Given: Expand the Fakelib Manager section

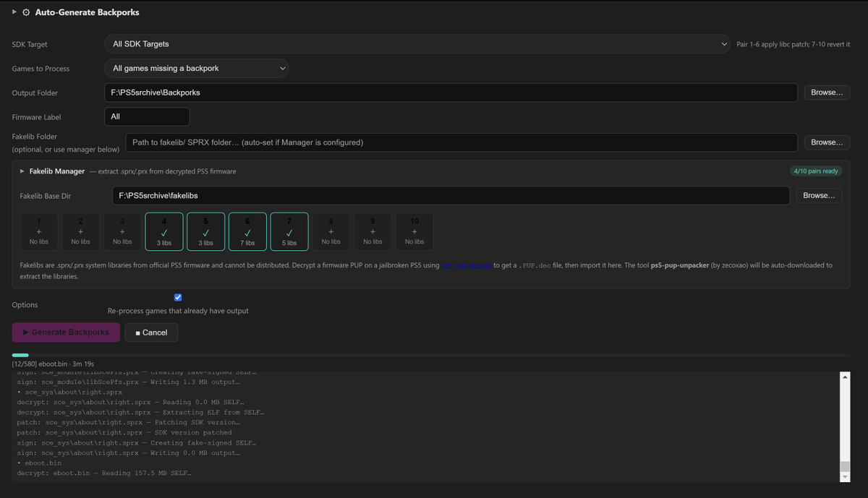Looking at the screenshot, I should (22, 171).
